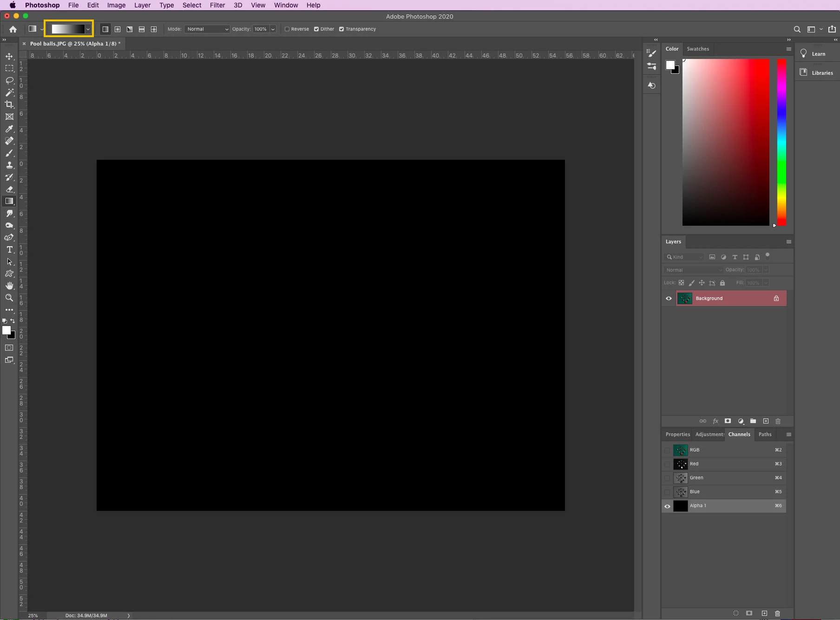The image size is (840, 620).
Task: Open the layer Kind filter dropdown
Action: [x=684, y=257]
